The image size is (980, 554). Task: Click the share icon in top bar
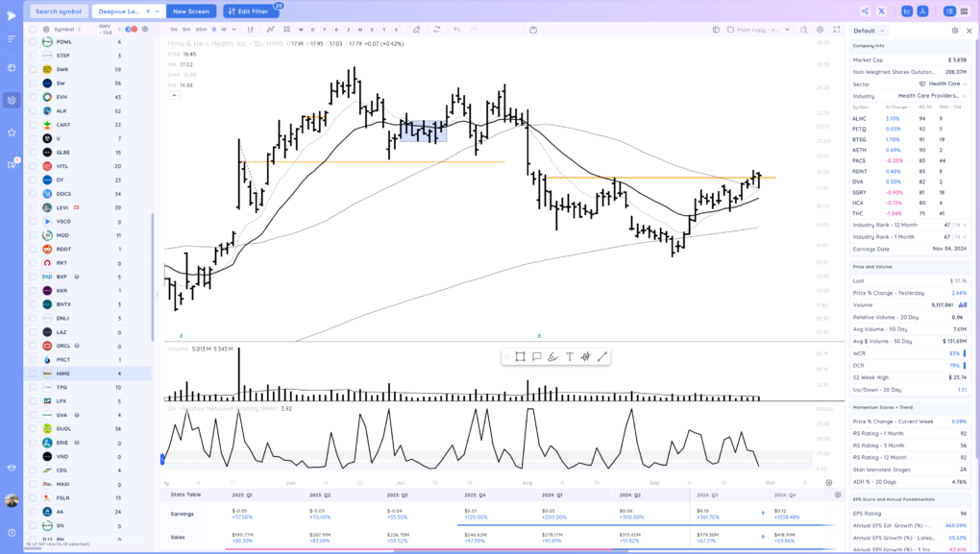[x=893, y=12]
